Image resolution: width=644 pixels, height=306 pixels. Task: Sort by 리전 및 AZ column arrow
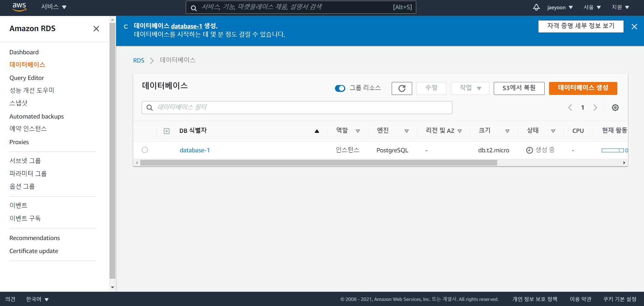460,131
